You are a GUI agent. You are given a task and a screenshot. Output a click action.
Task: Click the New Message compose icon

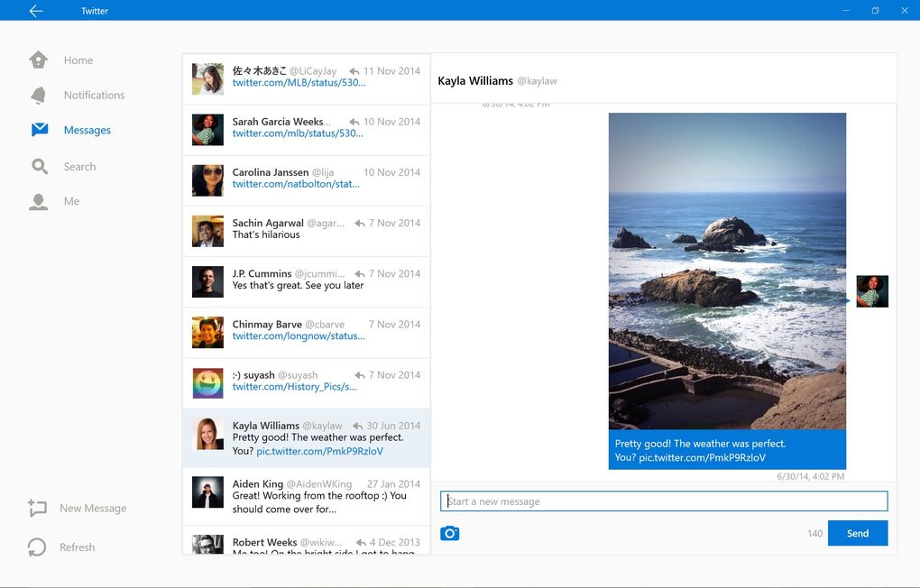(x=37, y=509)
